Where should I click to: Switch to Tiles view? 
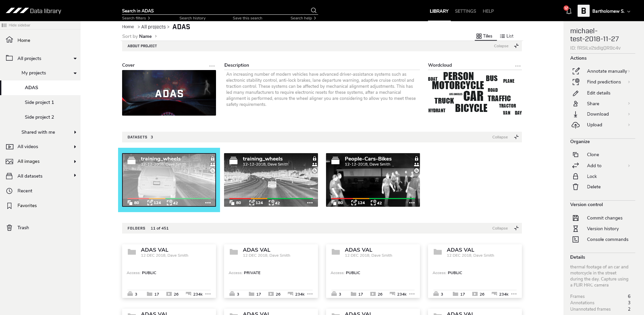point(484,36)
